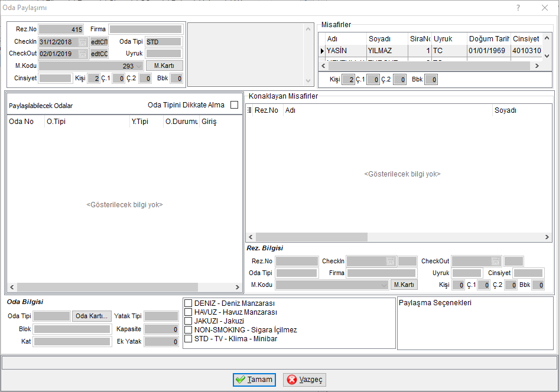Click the Firma field in top panel
Image resolution: width=559 pixels, height=392 pixels.
(145, 30)
